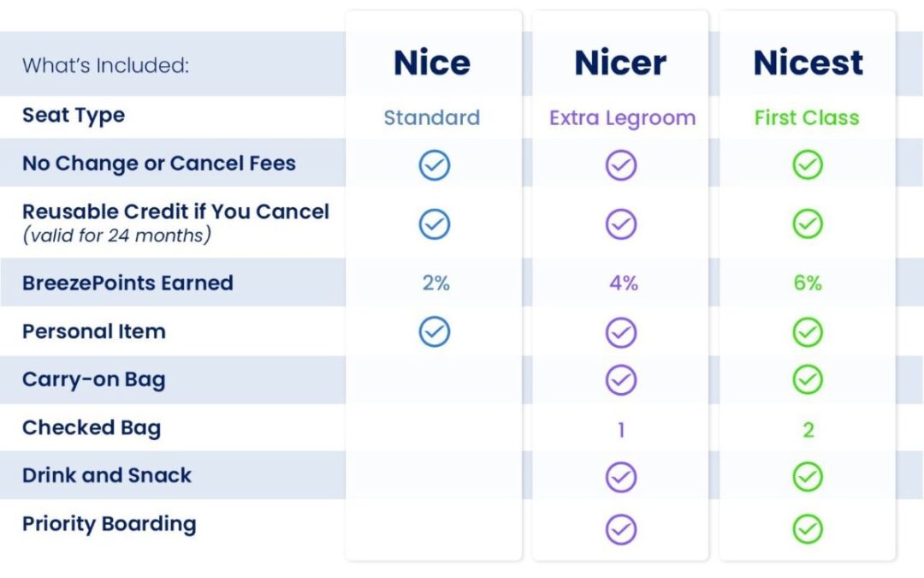This screenshot has height=578, width=924.
Task: Click purple Priority Boarding checkmark icon
Action: pos(621,529)
